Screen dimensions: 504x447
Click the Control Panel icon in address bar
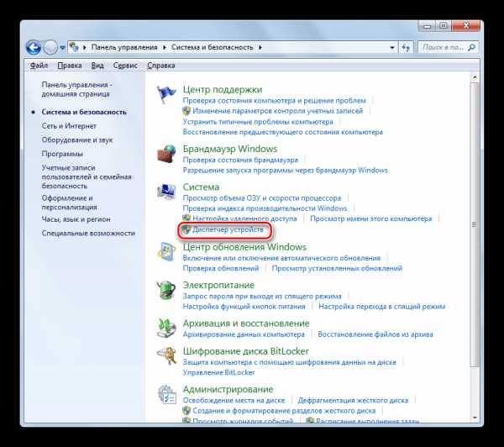click(74, 47)
